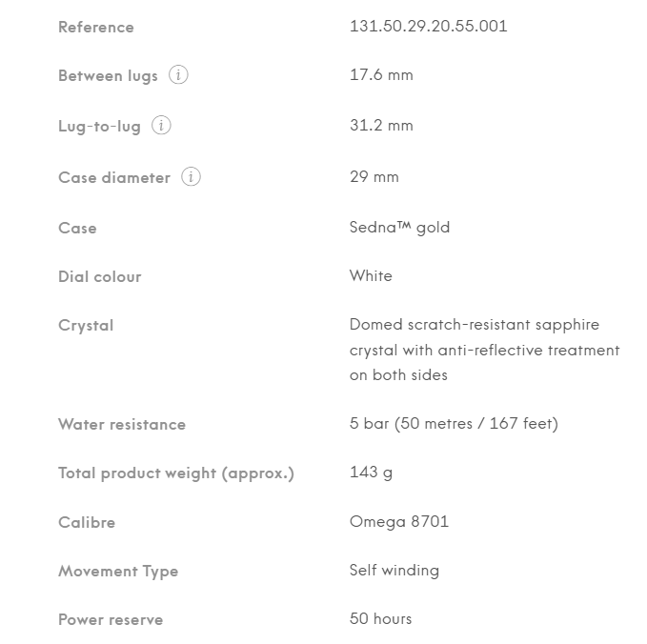This screenshot has width=647, height=644.
Task: Click the Omega 8701 calibre value
Action: pos(398,522)
